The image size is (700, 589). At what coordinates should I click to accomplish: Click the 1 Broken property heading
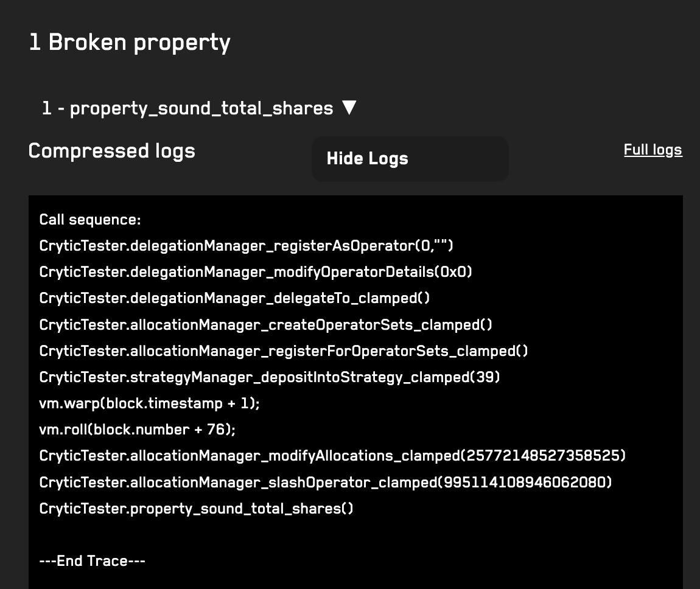point(130,43)
